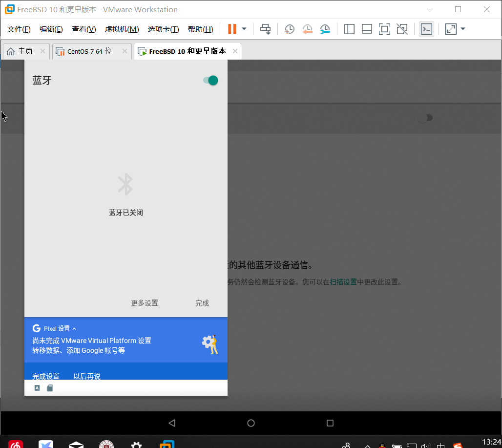Click the QQ penguin tray icon
Image resolution: width=502 pixels, height=448 pixels.
[382, 446]
